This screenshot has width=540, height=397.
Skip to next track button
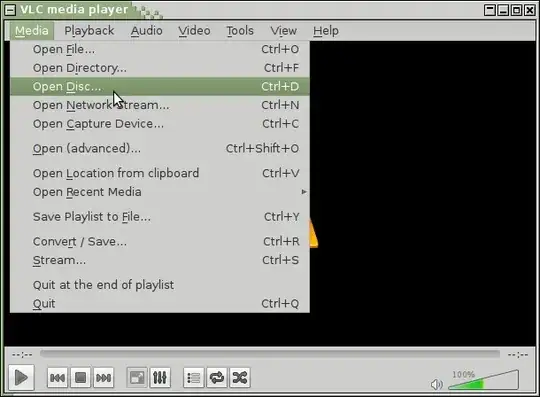click(103, 378)
